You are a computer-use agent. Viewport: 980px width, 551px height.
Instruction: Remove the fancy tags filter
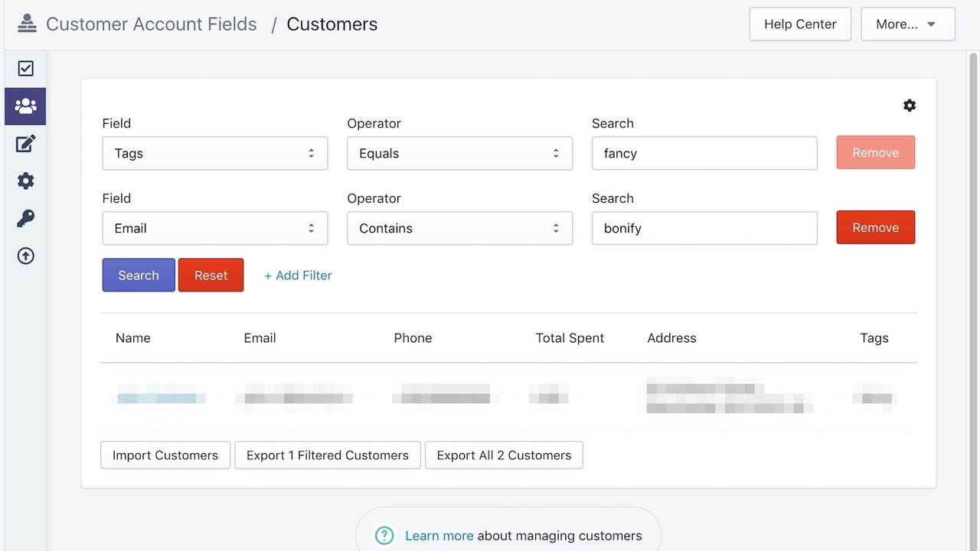click(x=875, y=152)
